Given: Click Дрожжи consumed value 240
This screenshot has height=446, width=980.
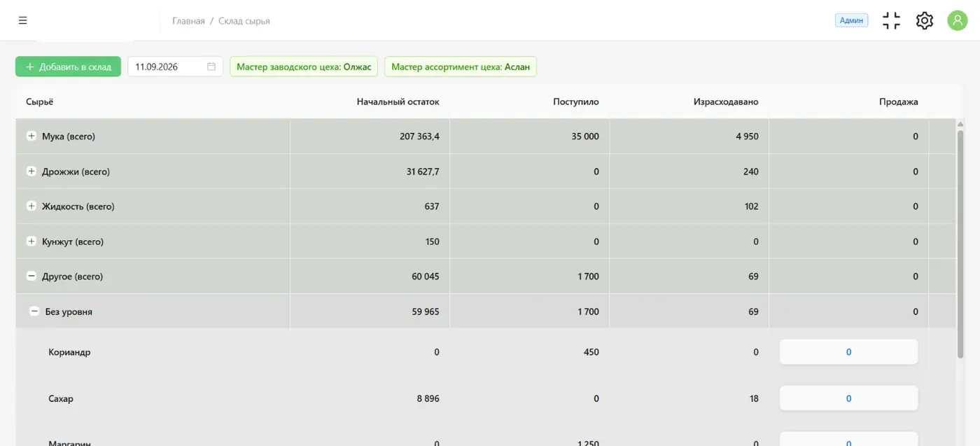Looking at the screenshot, I should (751, 172).
